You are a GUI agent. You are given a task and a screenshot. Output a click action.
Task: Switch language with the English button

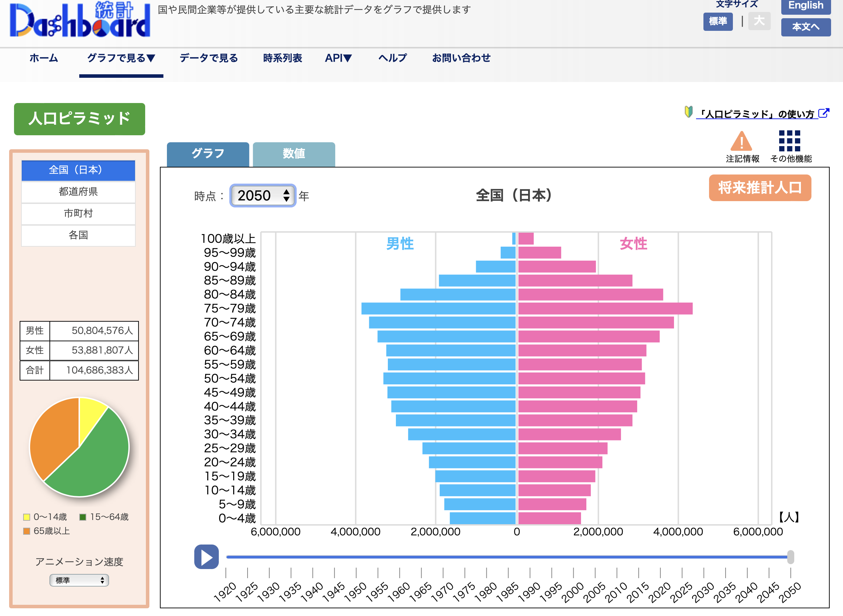[805, 6]
